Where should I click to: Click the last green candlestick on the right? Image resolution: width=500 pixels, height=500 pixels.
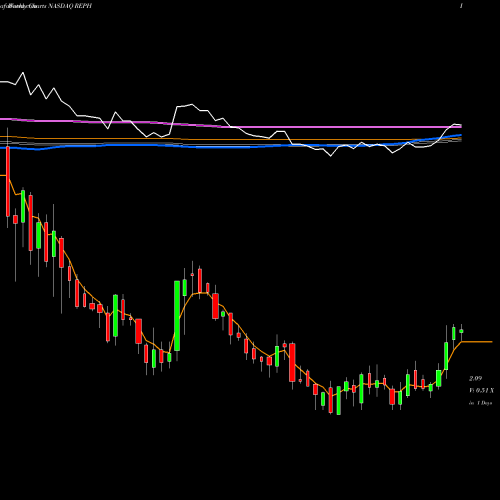pos(461,331)
